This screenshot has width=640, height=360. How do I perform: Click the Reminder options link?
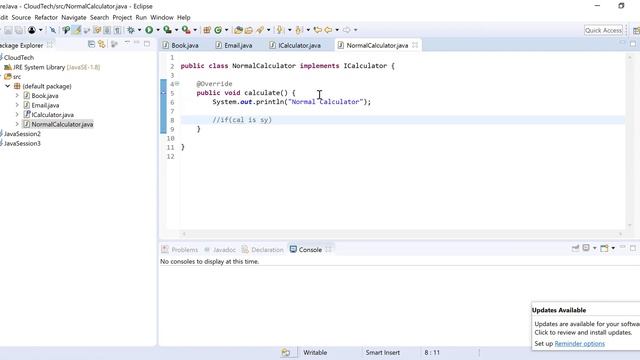pyautogui.click(x=580, y=344)
